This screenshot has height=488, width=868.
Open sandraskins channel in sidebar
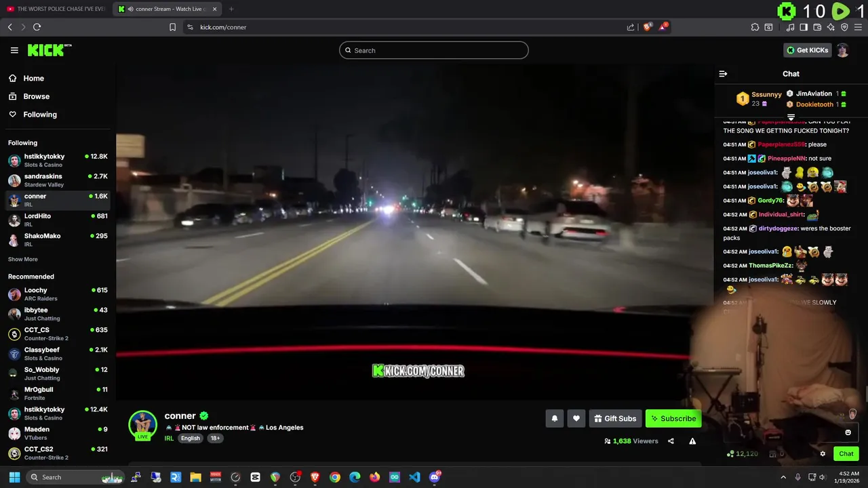pyautogui.click(x=58, y=180)
